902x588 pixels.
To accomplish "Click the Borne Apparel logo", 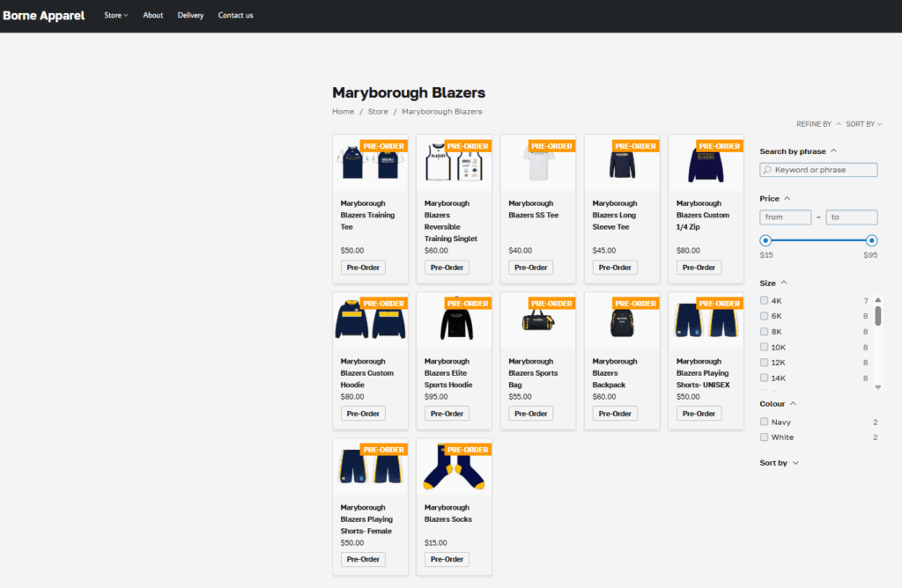I will (x=44, y=15).
